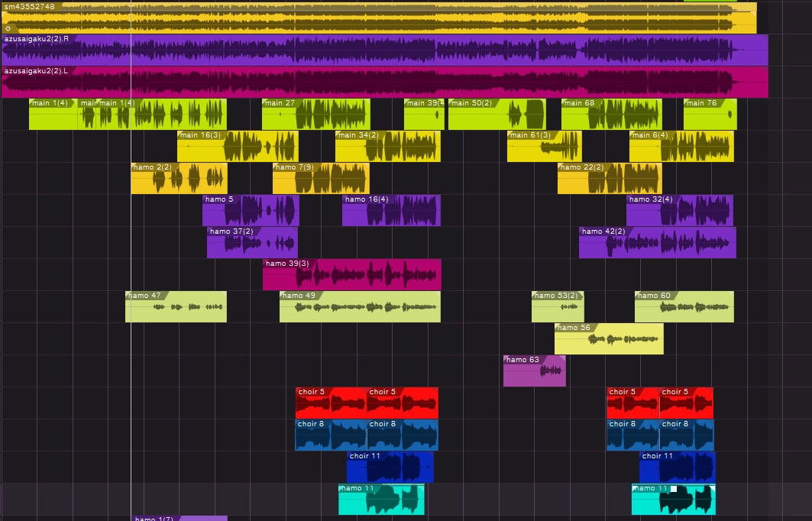Screen dimensions: 812x521
Task: Select the main 39(4 clip
Action: pos(424,114)
